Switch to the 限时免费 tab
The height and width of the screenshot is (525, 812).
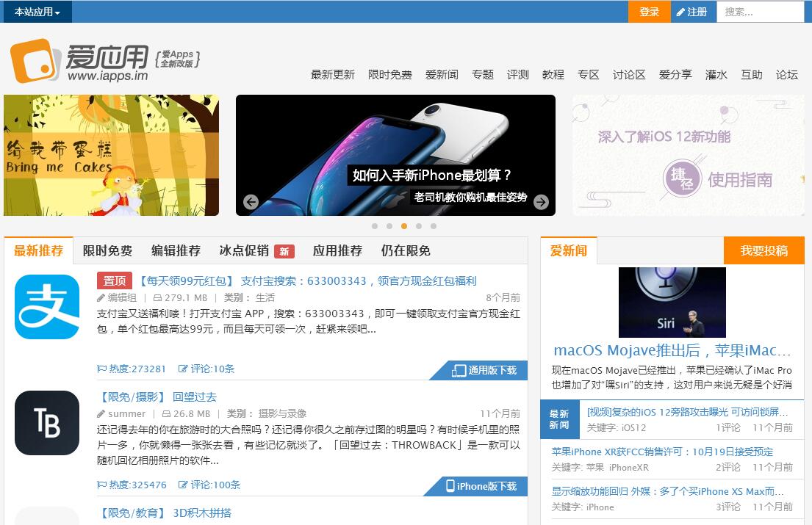[x=107, y=250]
